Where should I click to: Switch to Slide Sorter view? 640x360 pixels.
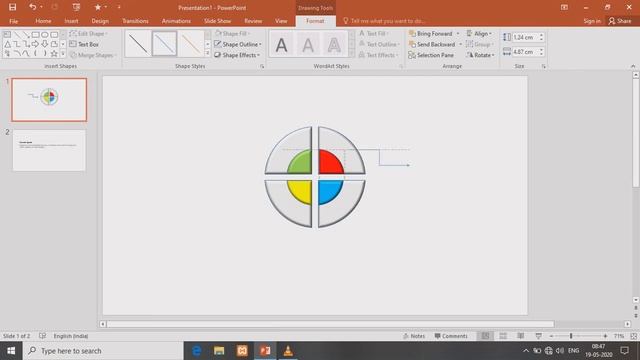point(503,336)
